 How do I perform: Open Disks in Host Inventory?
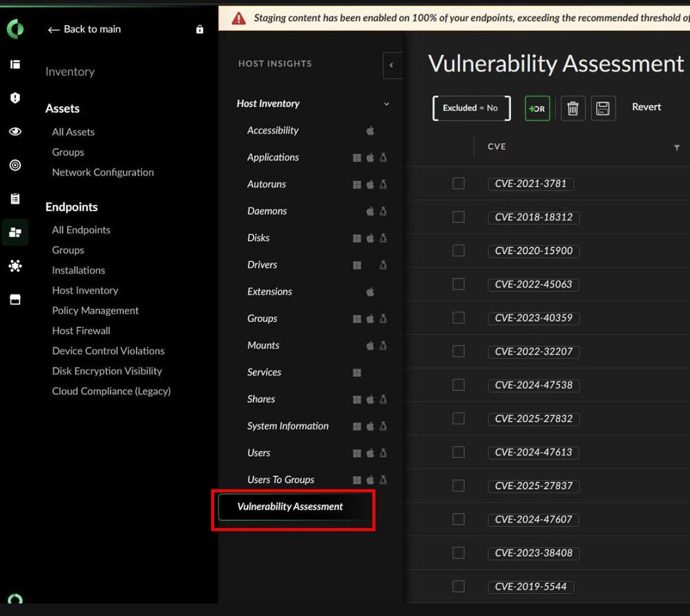point(258,238)
